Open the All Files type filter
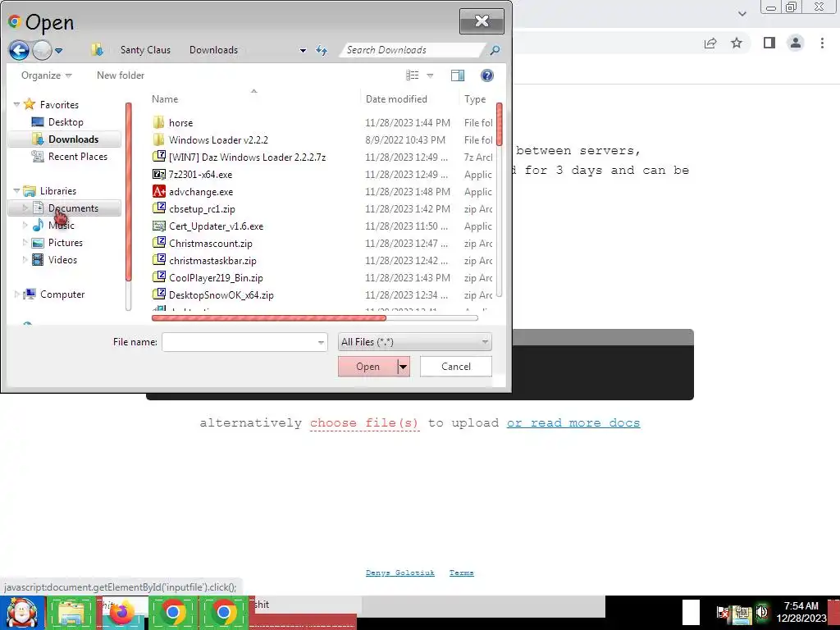840x630 pixels. [x=414, y=342]
